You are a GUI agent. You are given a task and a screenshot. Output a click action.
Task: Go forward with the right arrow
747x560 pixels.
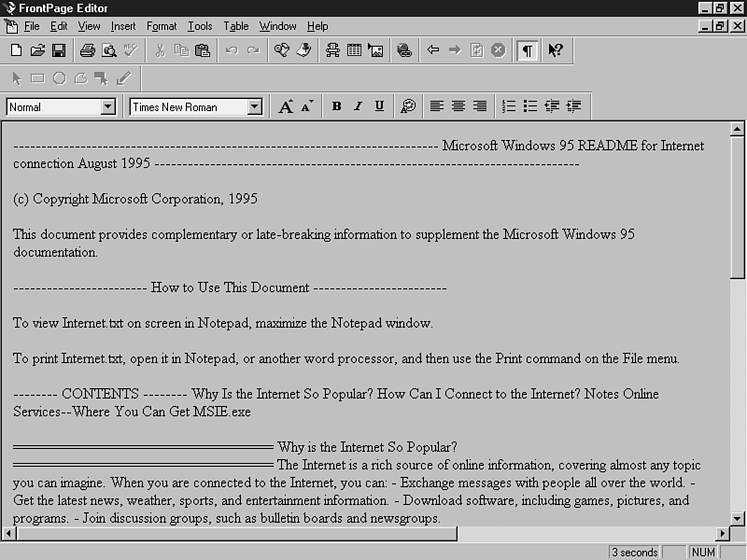pos(455,50)
